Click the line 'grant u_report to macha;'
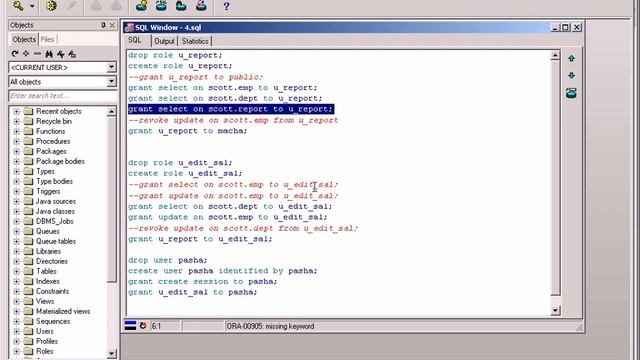Image resolution: width=640 pixels, height=360 pixels. [x=187, y=131]
